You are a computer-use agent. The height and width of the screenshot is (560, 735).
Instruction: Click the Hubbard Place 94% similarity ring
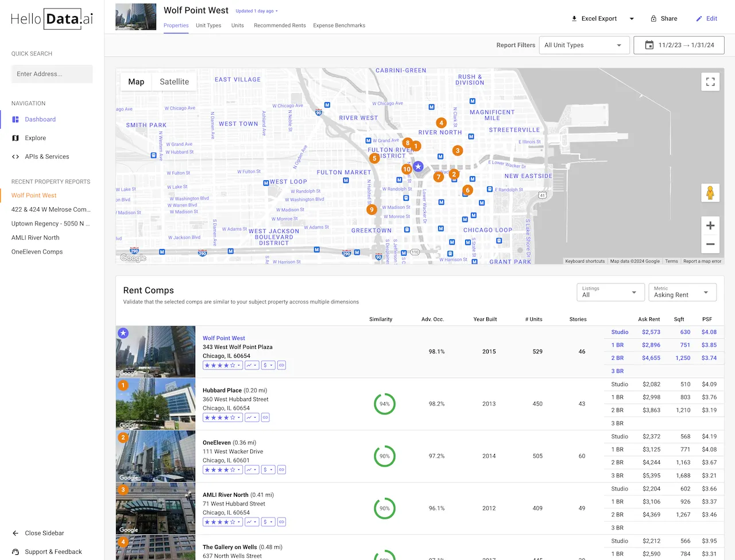385,404
